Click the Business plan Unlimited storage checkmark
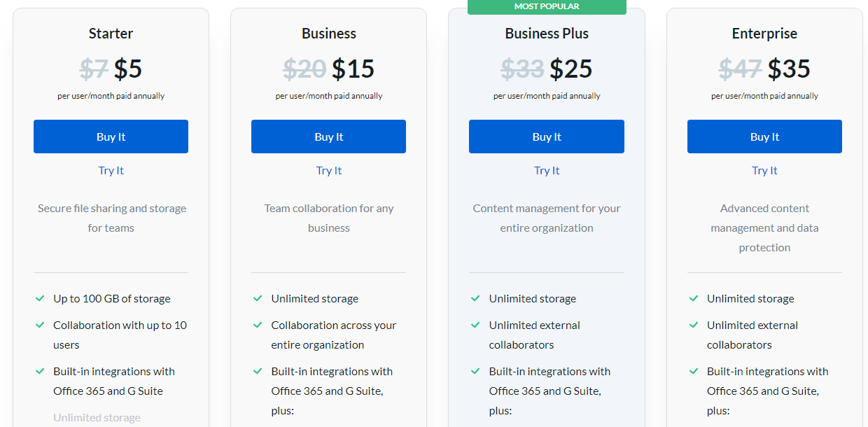Viewport: 868px width, 427px height. tap(258, 298)
